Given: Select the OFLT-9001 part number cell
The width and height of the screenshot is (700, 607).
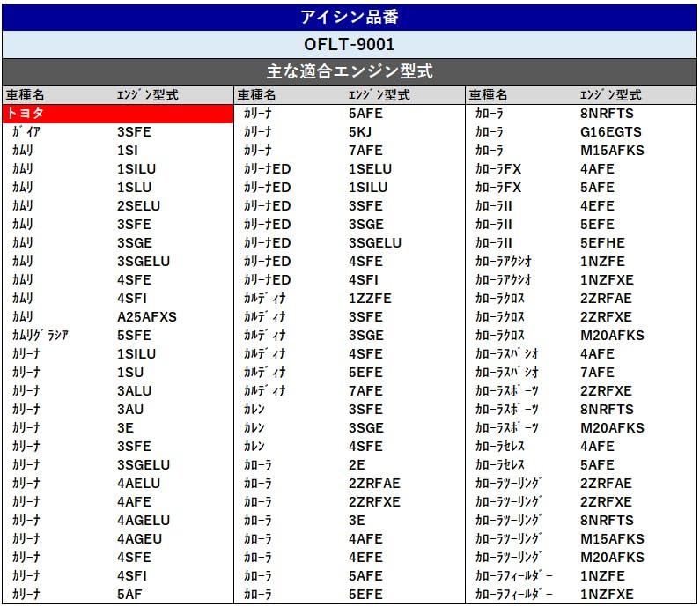Looking at the screenshot, I should point(350,44).
